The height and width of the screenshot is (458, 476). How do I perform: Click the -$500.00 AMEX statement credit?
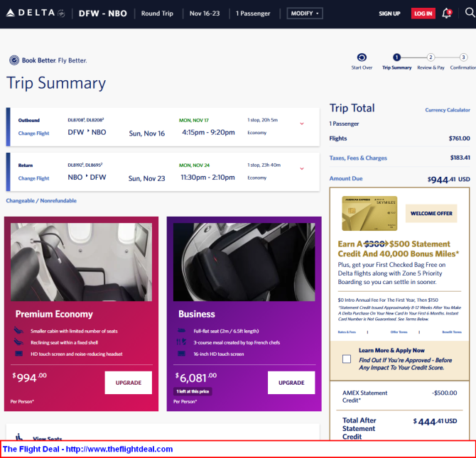(444, 393)
